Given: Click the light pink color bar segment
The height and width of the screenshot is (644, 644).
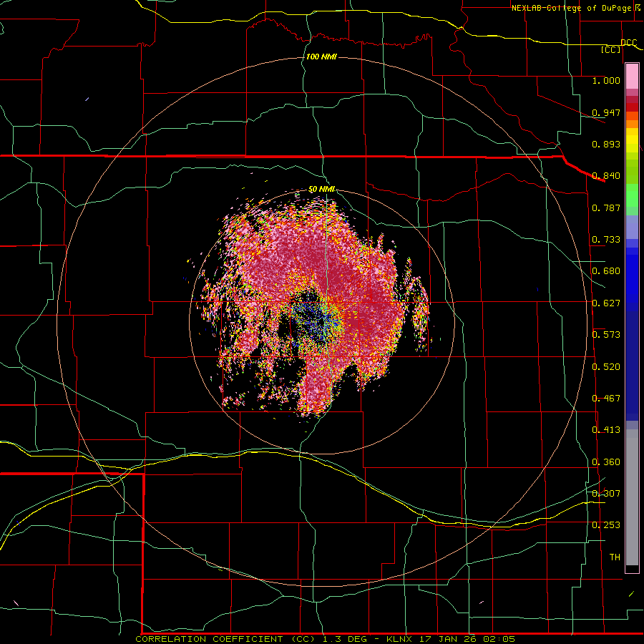Looking at the screenshot, I should pyautogui.click(x=632, y=76).
